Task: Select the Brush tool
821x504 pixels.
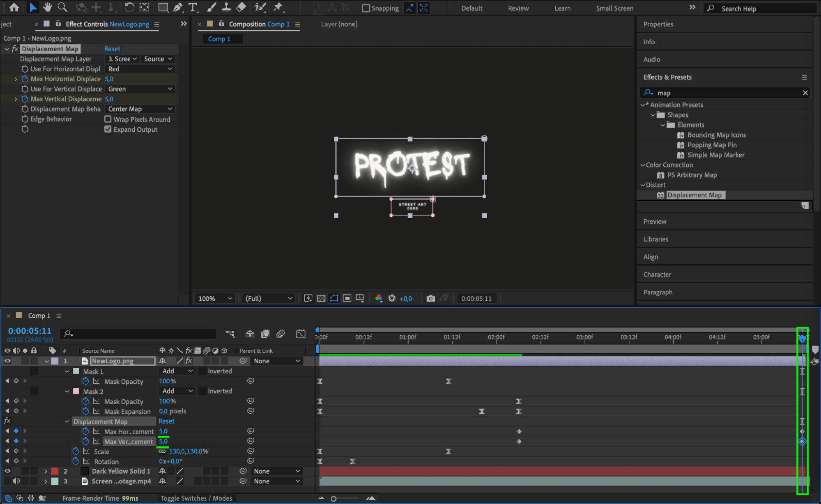Action: click(x=211, y=7)
